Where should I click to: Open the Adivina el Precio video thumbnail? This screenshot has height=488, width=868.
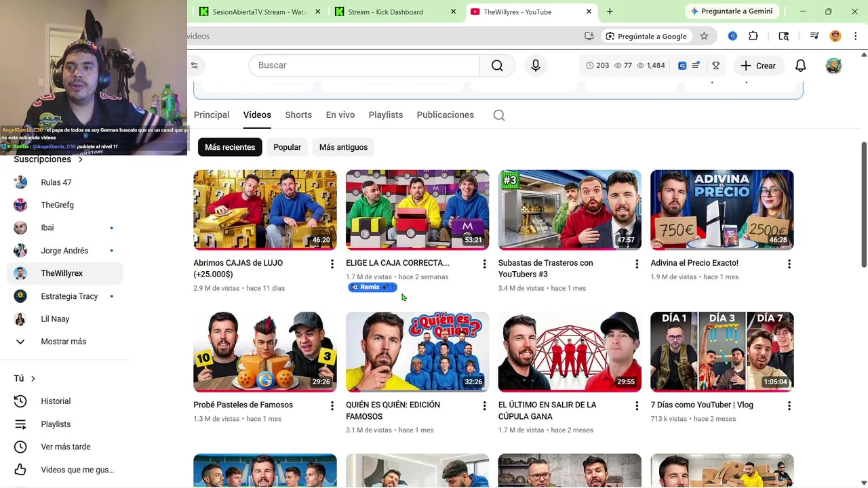[x=722, y=210]
